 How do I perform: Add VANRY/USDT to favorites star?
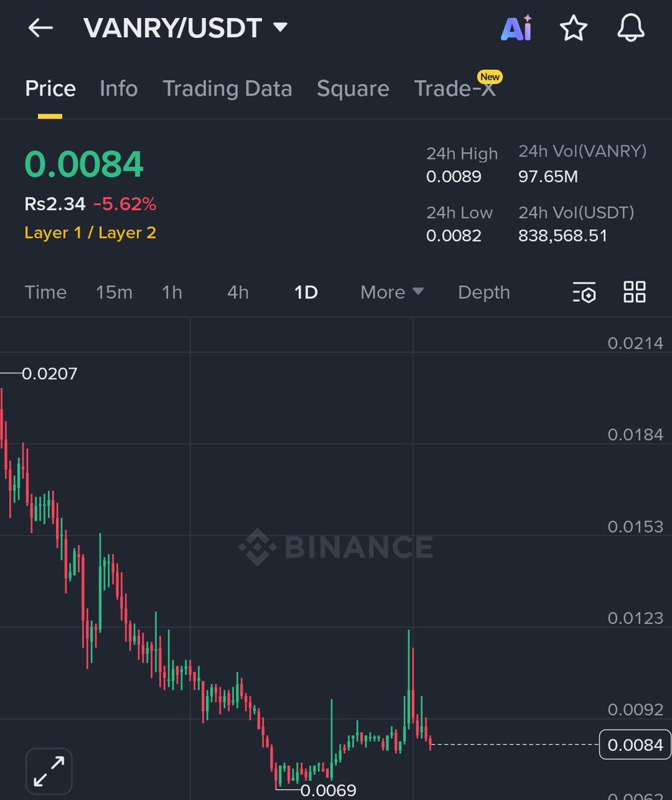click(x=573, y=28)
